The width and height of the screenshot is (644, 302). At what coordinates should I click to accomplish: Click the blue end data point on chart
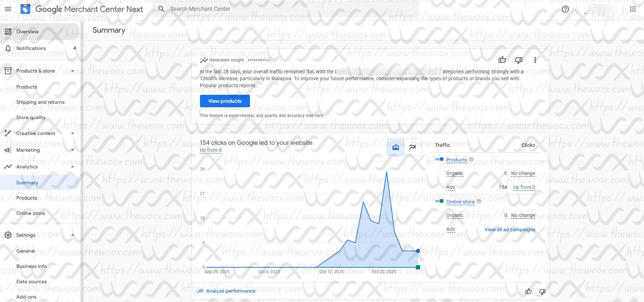pos(418,251)
